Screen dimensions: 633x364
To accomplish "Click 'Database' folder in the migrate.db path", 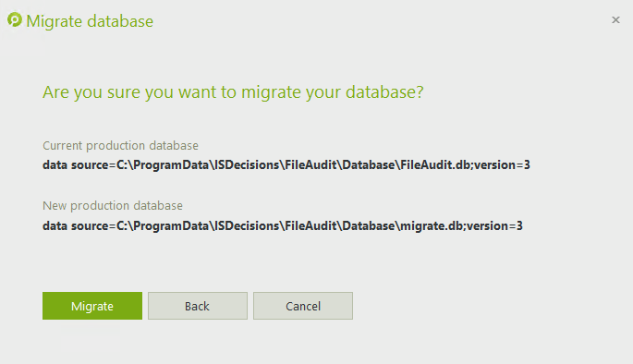I will pyautogui.click(x=369, y=225).
